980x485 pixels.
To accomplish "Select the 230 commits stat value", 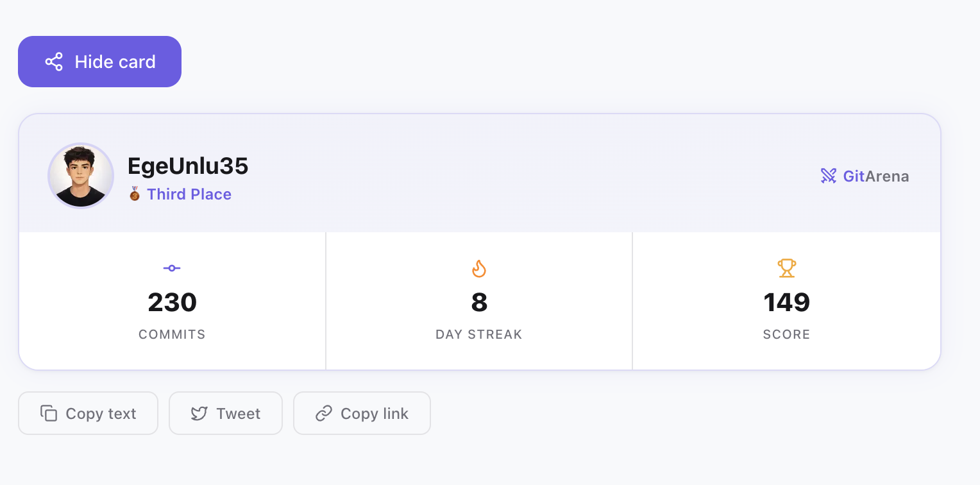I will pos(172,302).
